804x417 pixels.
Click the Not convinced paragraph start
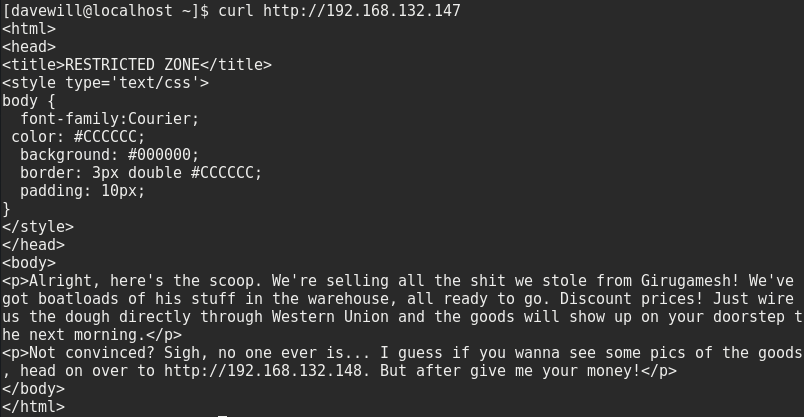click(x=87, y=353)
